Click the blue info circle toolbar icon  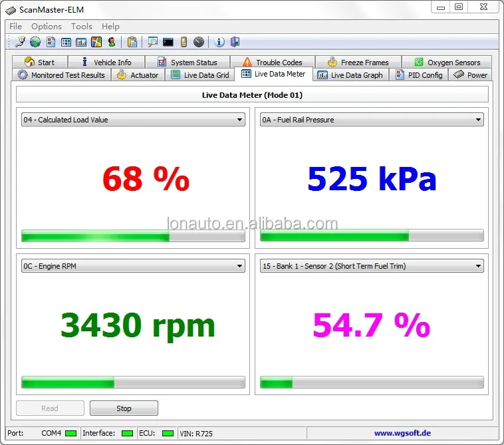click(x=219, y=42)
